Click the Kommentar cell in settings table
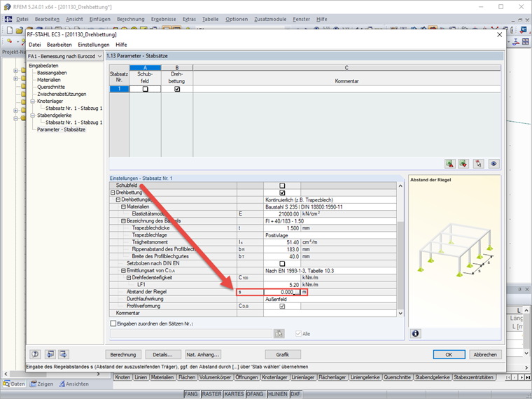 (330, 313)
